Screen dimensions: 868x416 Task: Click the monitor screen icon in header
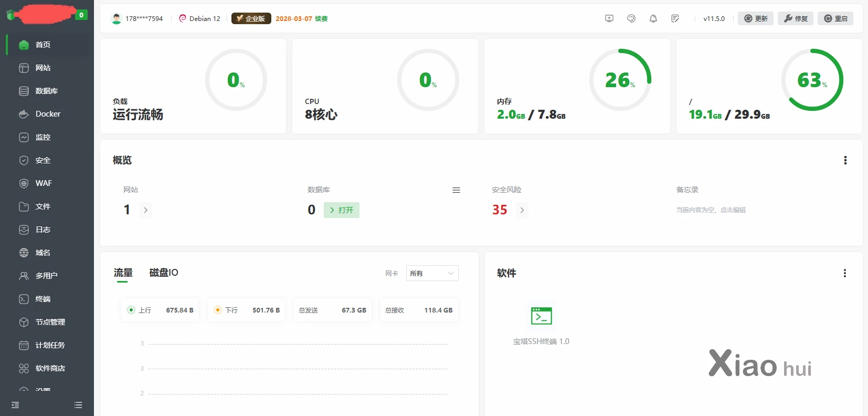click(x=609, y=18)
